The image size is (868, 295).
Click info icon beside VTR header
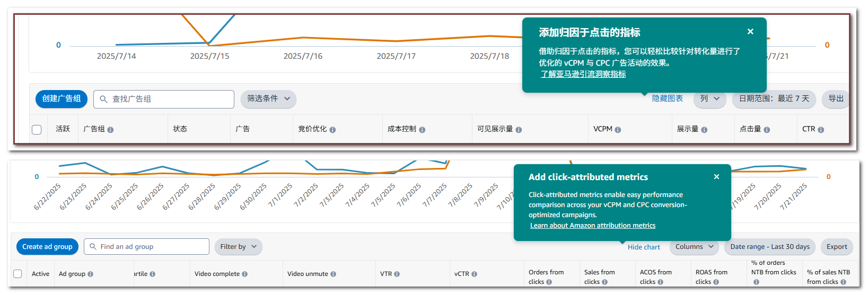(x=397, y=274)
